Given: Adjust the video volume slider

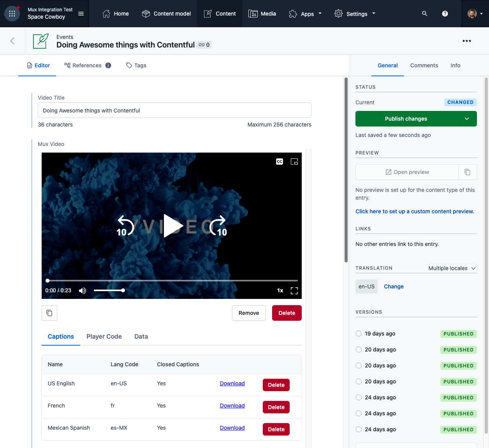Looking at the screenshot, I should click(109, 291).
